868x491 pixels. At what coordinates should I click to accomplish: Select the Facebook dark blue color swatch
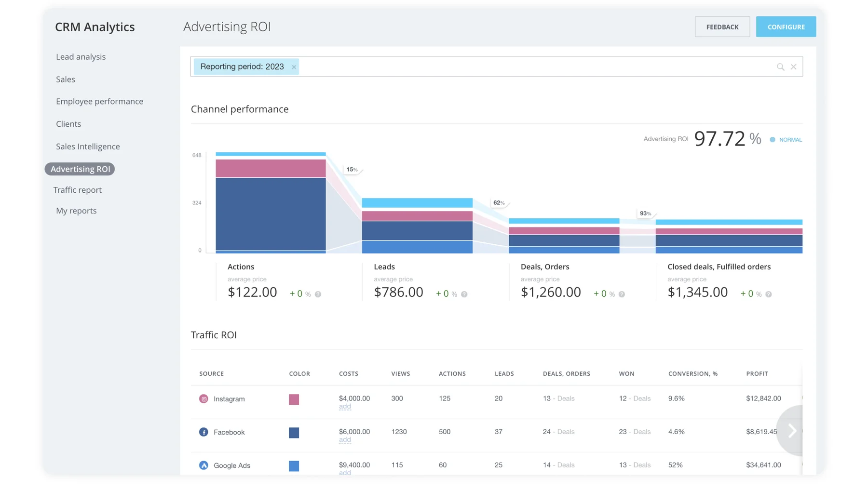294,433
